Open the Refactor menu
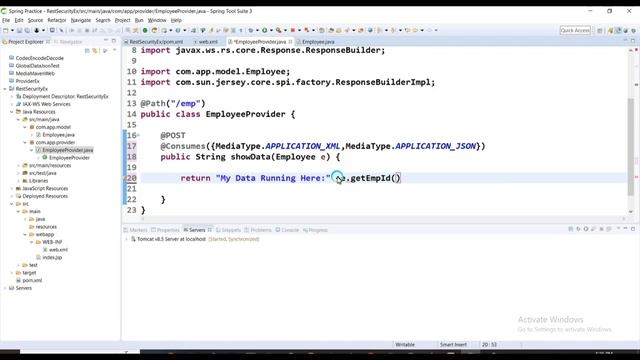The width and height of the screenshot is (640, 360). 57,20
